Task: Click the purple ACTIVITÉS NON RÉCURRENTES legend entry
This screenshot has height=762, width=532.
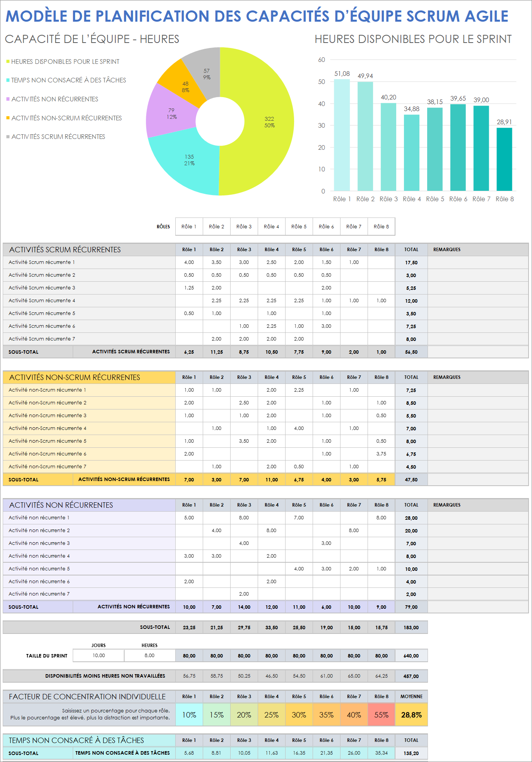Action: point(52,99)
